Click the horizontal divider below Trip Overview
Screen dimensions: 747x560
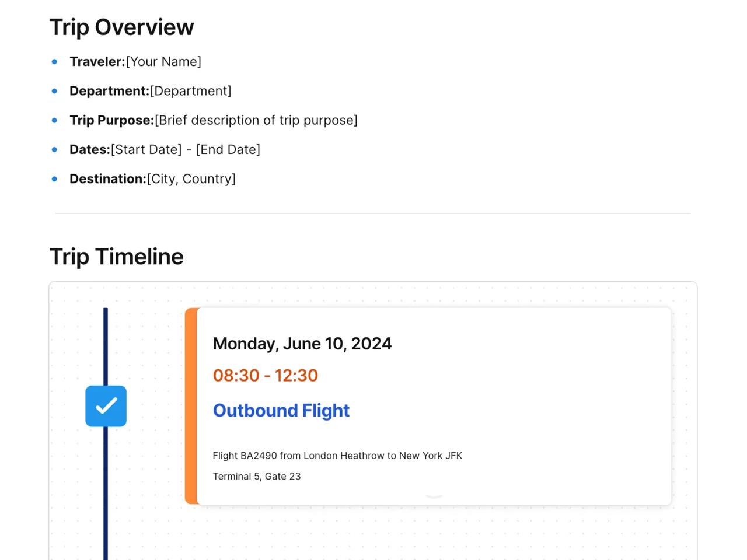373,213
